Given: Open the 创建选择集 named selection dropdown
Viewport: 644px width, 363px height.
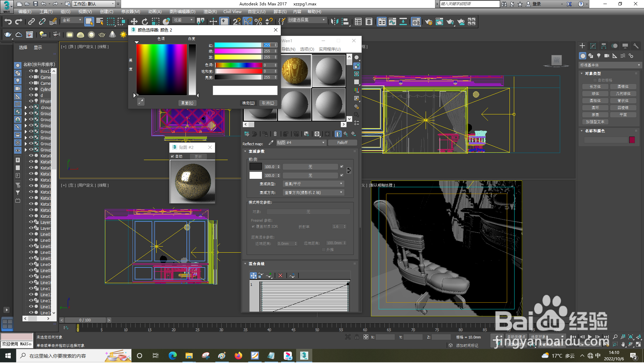Looking at the screenshot, I should (307, 20).
